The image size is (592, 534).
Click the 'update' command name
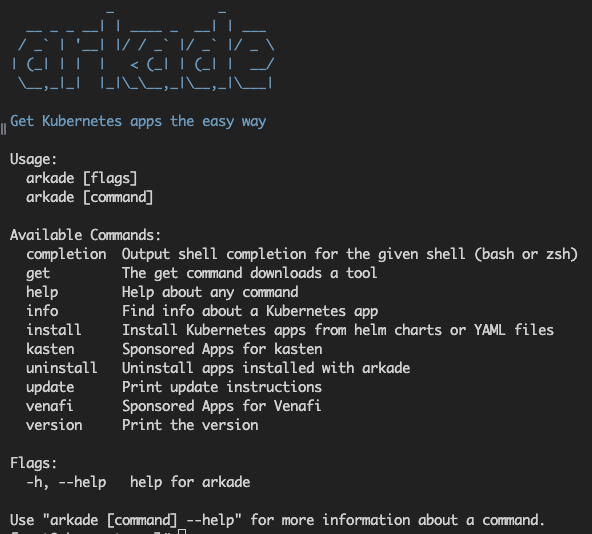coord(50,387)
